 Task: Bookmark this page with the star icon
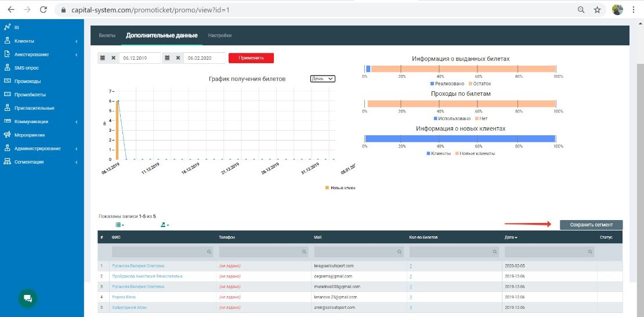597,10
